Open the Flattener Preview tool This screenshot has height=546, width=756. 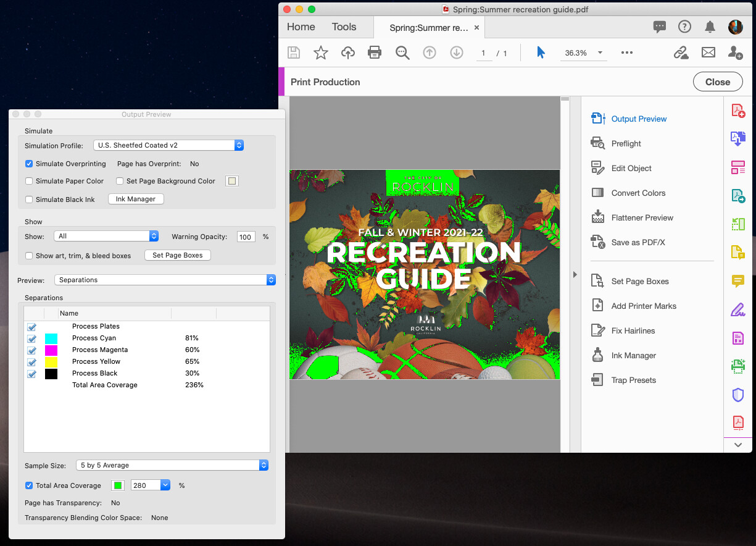pyautogui.click(x=642, y=217)
